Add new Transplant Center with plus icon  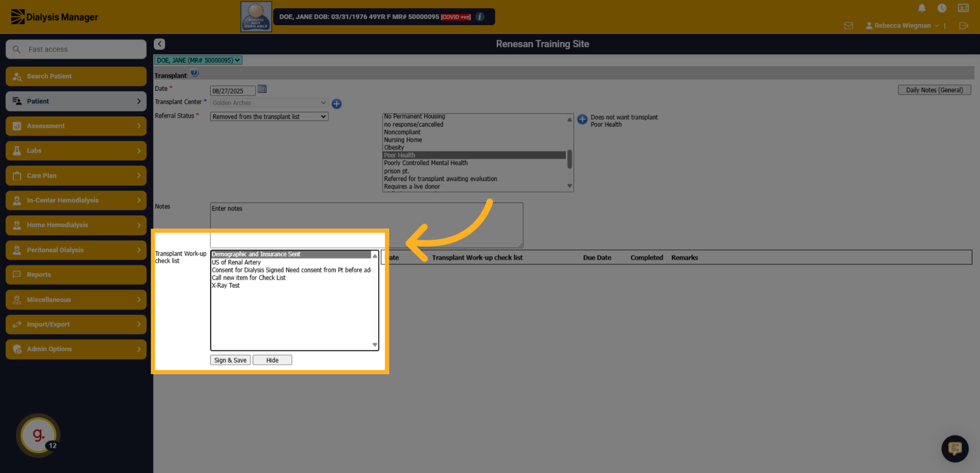tap(336, 103)
